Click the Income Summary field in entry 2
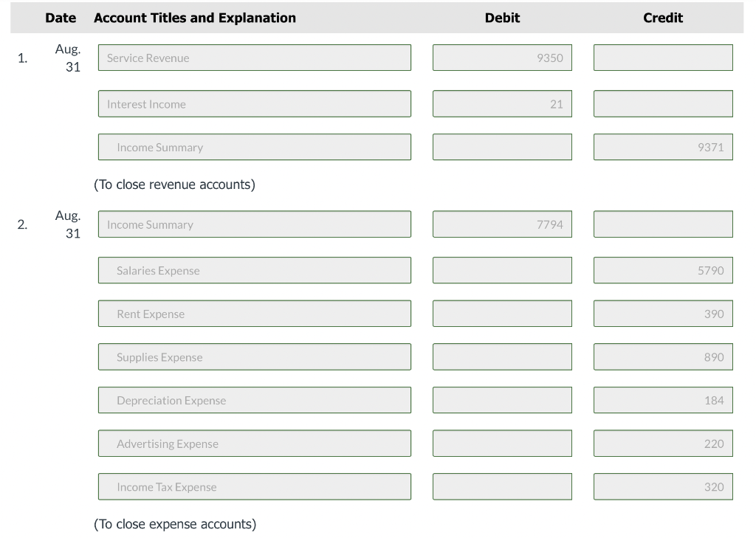Screen dimensions: 756x538 tap(254, 225)
